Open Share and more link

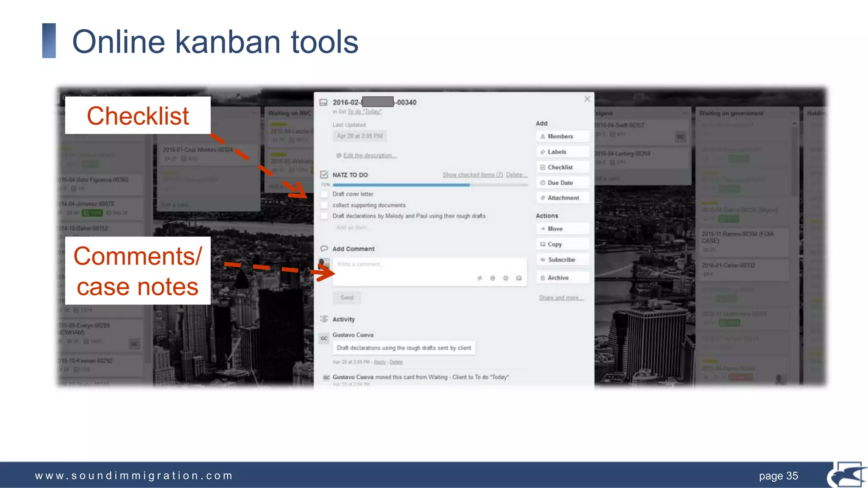pos(561,298)
